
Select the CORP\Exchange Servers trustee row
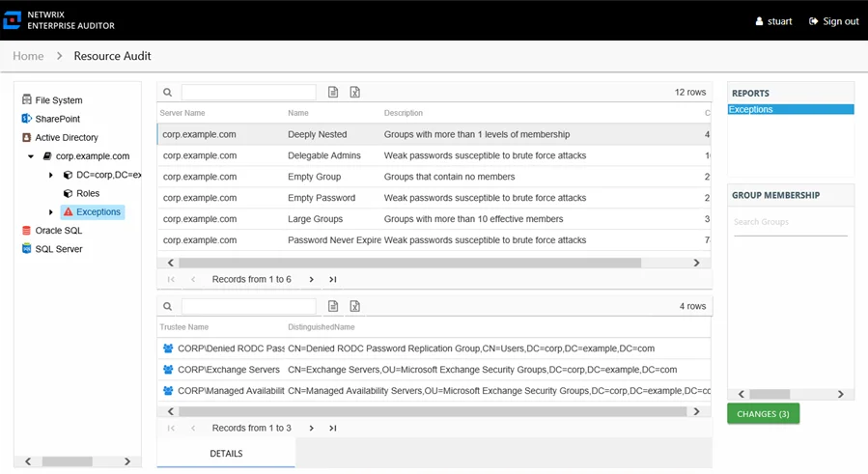pos(434,370)
